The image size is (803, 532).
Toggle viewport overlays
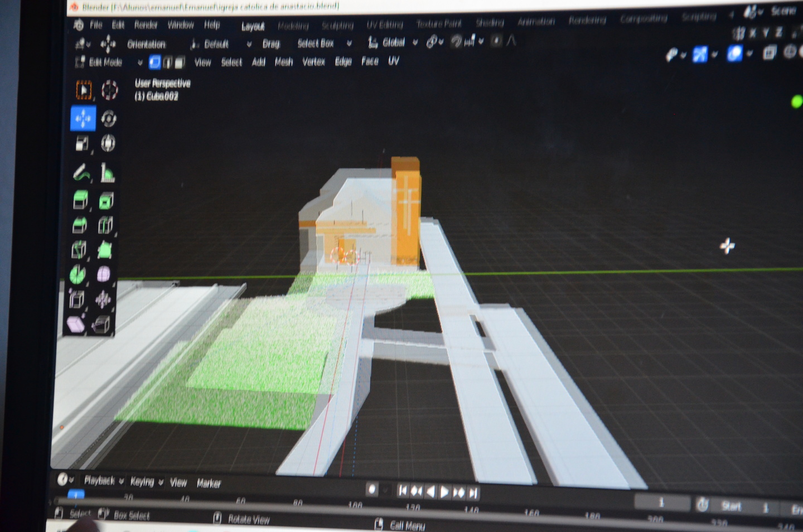pos(734,54)
